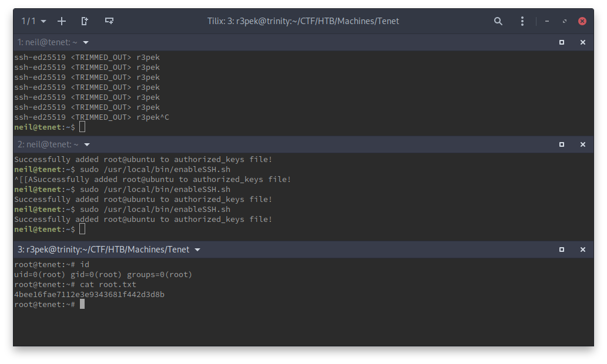Screen dimensions: 607x364
Task: Click the add terminal down icon
Action: [109, 21]
